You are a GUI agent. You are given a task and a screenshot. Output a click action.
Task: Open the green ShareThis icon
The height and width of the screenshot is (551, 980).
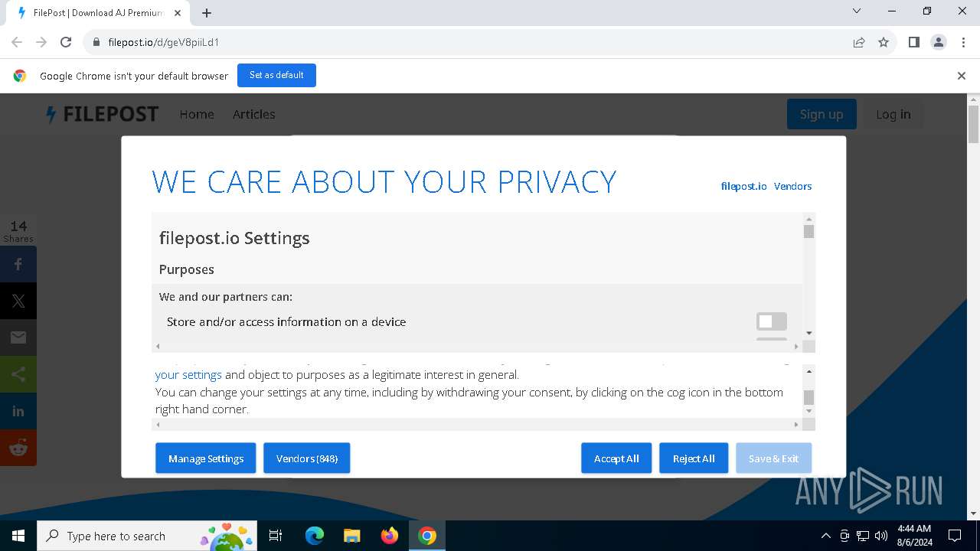(x=18, y=374)
